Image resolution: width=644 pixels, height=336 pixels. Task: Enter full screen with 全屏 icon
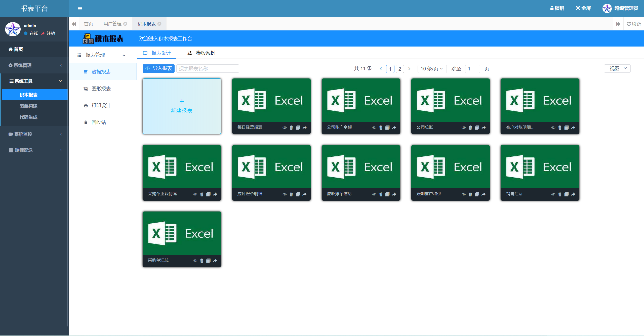click(x=578, y=8)
